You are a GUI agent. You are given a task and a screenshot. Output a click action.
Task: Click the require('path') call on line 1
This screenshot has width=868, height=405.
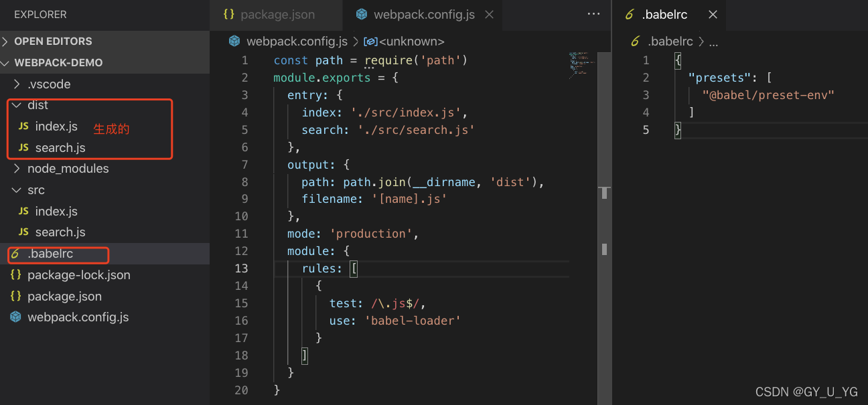[x=415, y=60]
